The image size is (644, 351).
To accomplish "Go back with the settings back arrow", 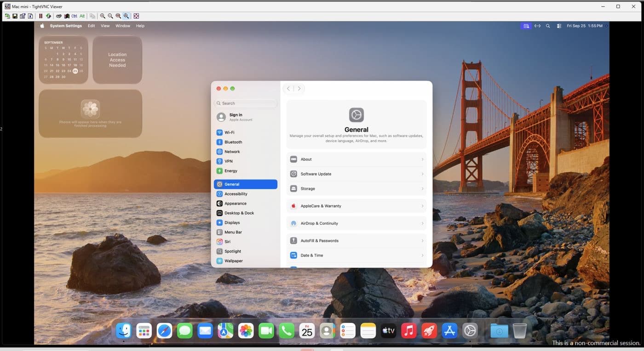I will 288,89.
